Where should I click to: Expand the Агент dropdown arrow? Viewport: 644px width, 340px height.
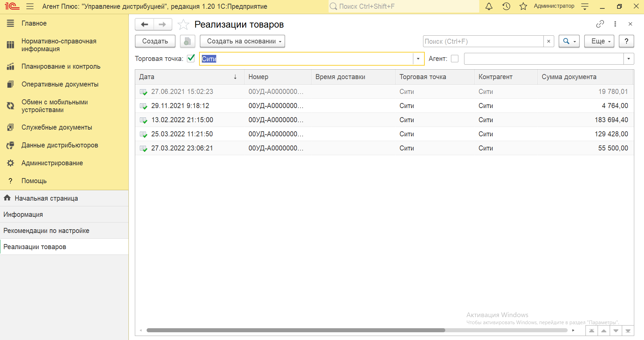(629, 59)
